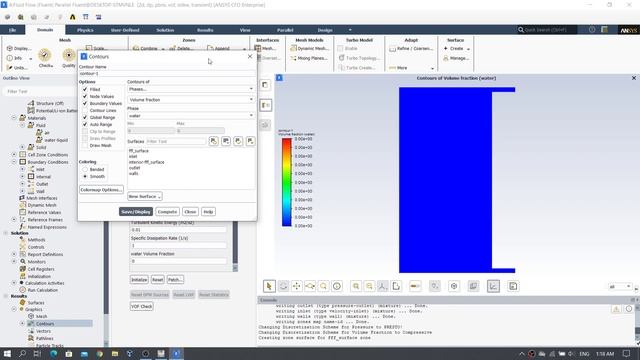Viewport: 640px width, 360px height.
Task: Click Patch button
Action: (175, 280)
